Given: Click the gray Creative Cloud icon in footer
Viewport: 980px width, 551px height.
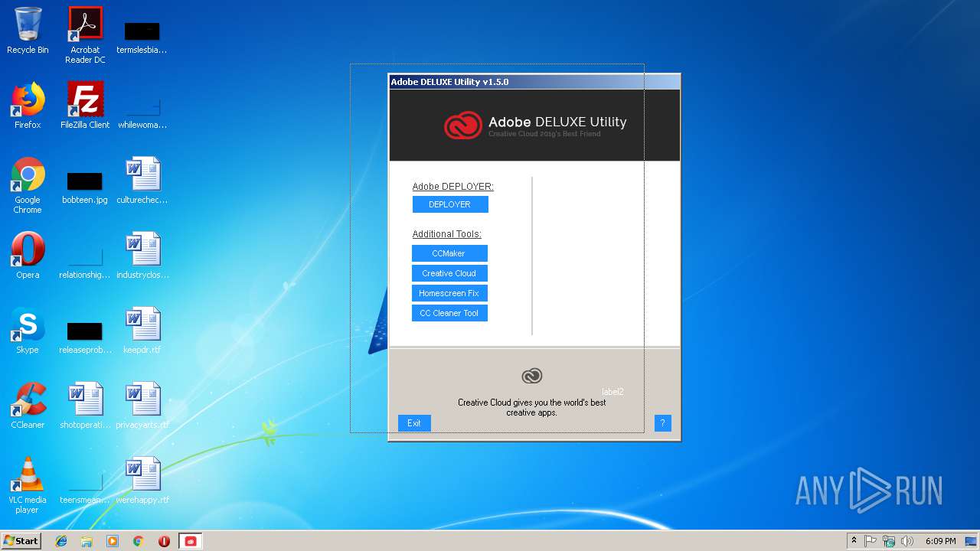Looking at the screenshot, I should [x=532, y=376].
